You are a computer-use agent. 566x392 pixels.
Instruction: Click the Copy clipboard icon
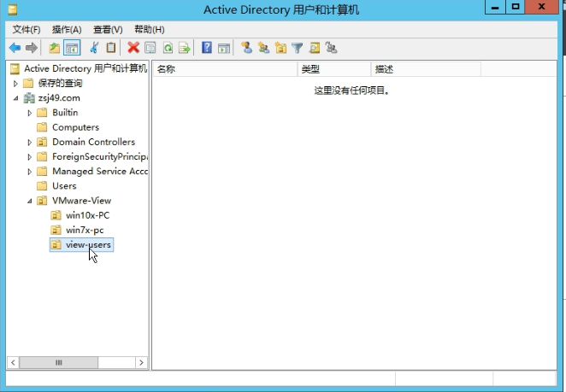pos(111,48)
